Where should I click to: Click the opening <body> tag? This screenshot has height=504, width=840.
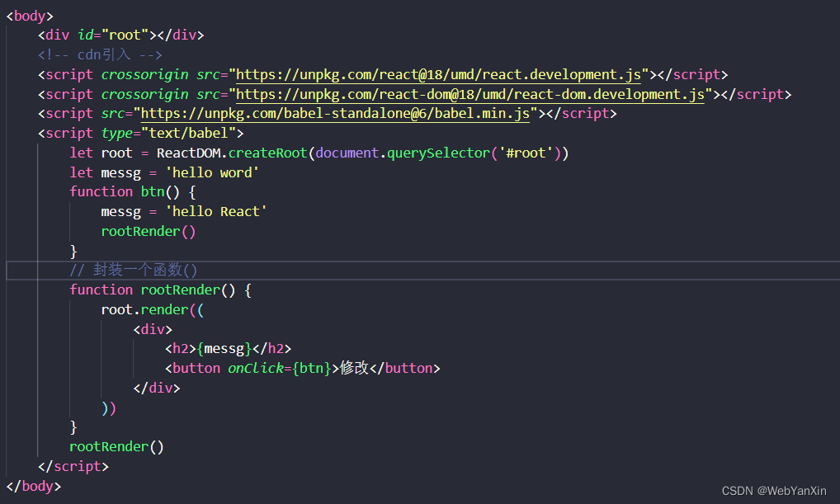(x=30, y=16)
